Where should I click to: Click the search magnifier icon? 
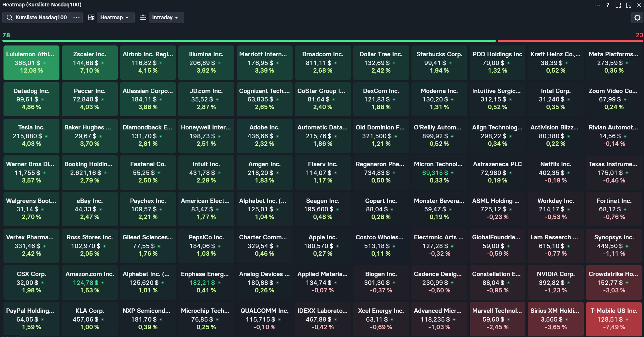tap(10, 17)
